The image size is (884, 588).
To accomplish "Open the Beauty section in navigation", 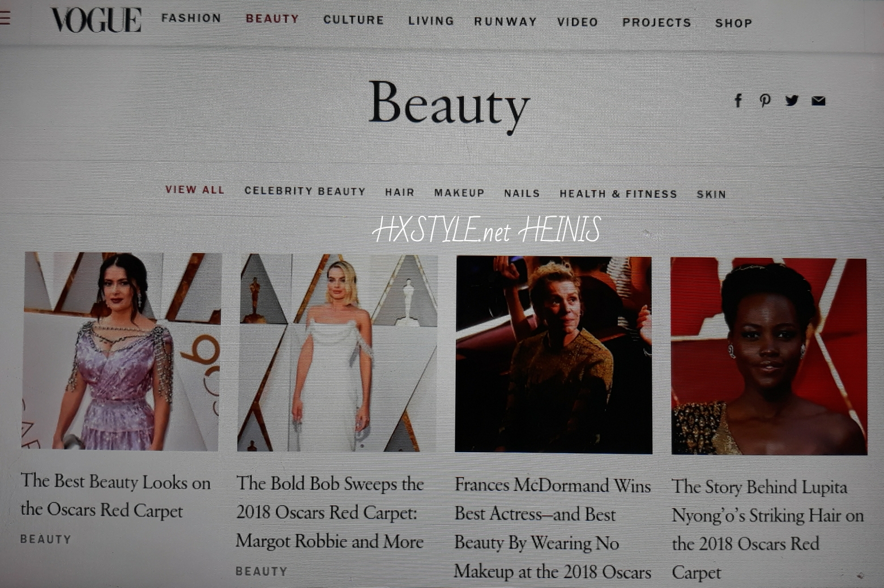I will [x=272, y=19].
